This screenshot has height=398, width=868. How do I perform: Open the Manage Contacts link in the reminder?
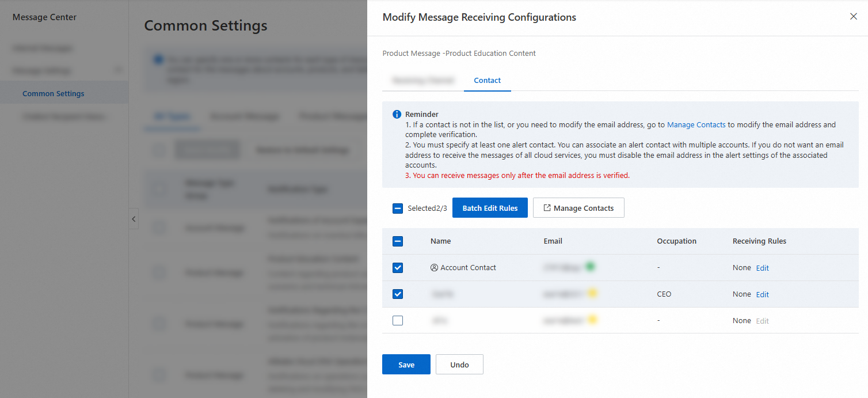696,124
